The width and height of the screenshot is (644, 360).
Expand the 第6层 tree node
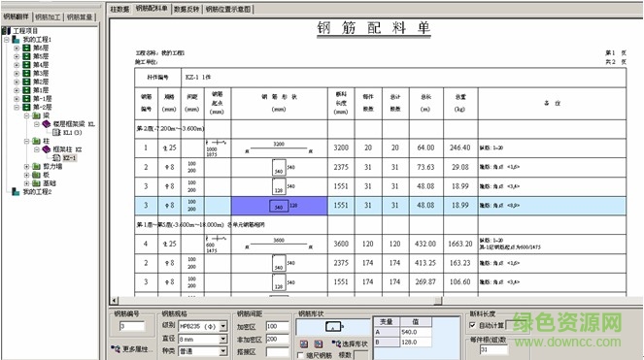pyautogui.click(x=17, y=48)
